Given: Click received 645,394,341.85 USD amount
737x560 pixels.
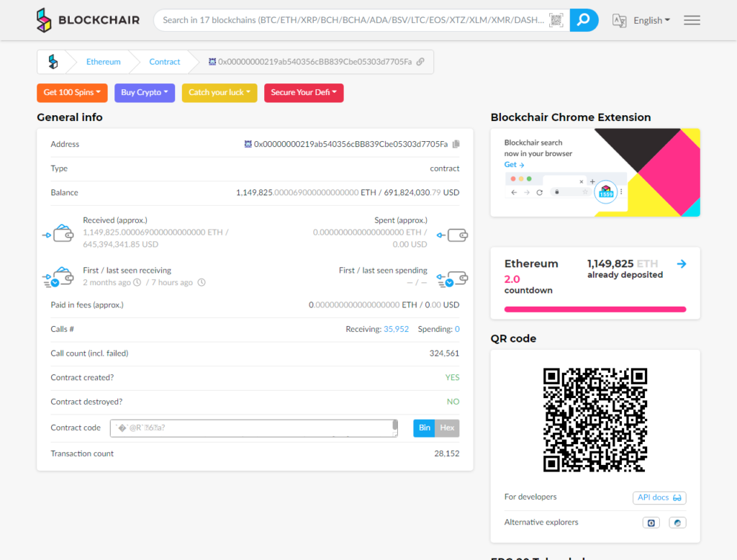Looking at the screenshot, I should (x=121, y=245).
